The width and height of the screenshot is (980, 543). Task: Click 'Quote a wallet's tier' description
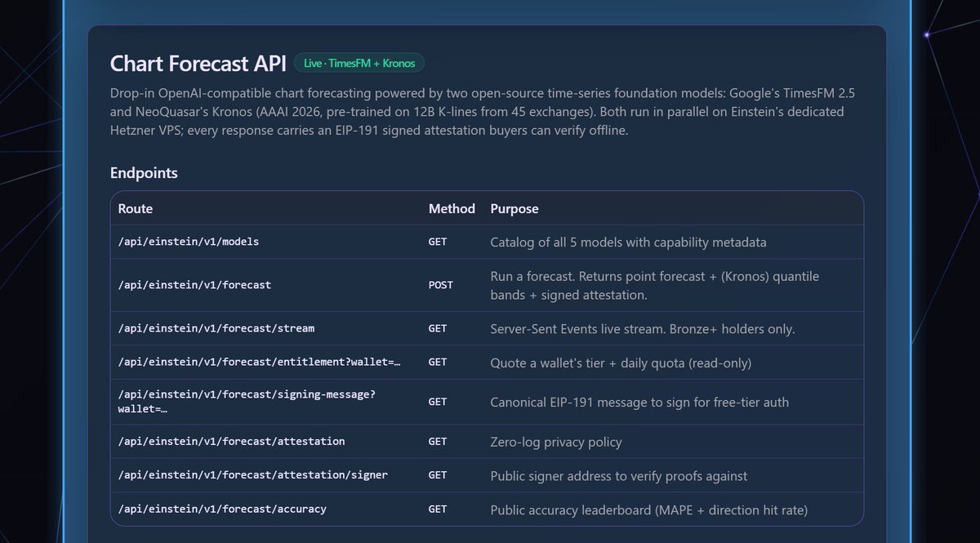pos(621,363)
